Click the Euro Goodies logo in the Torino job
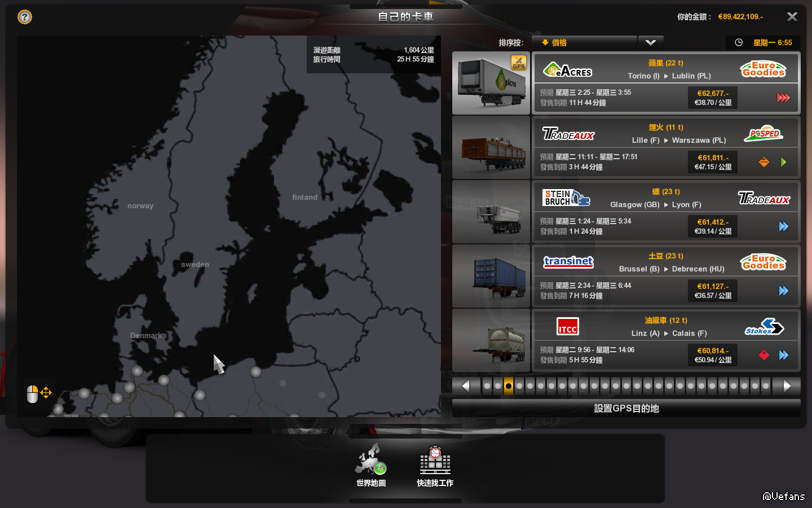This screenshot has height=508, width=812. click(764, 69)
